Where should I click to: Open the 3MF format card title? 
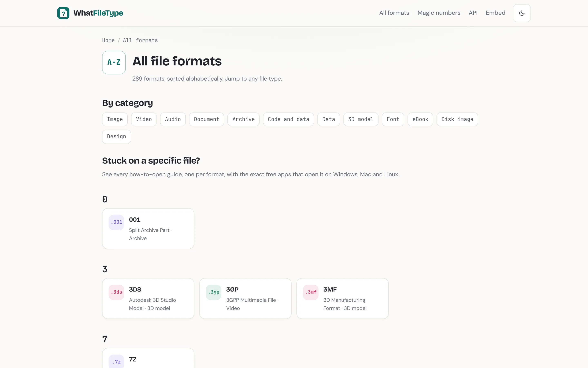[x=330, y=289]
